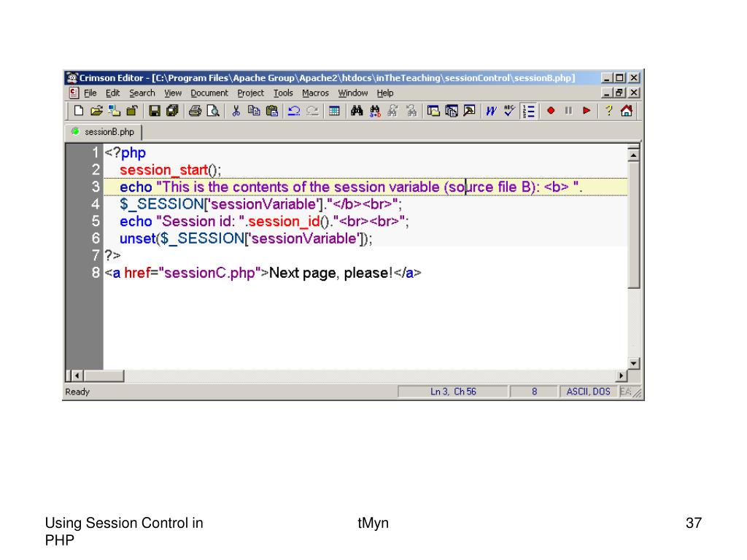Switch to the sessionB.php tab
747x560 pixels.
click(x=104, y=132)
